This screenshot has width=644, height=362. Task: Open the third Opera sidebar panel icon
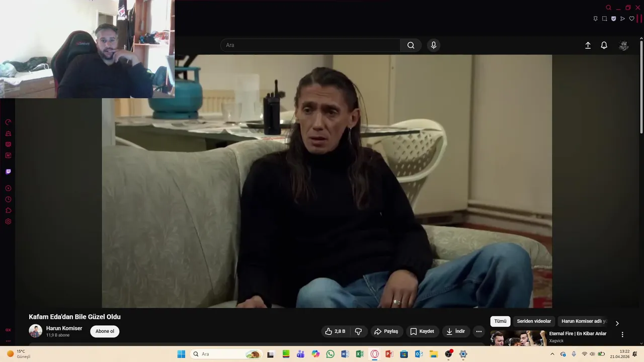point(8,144)
